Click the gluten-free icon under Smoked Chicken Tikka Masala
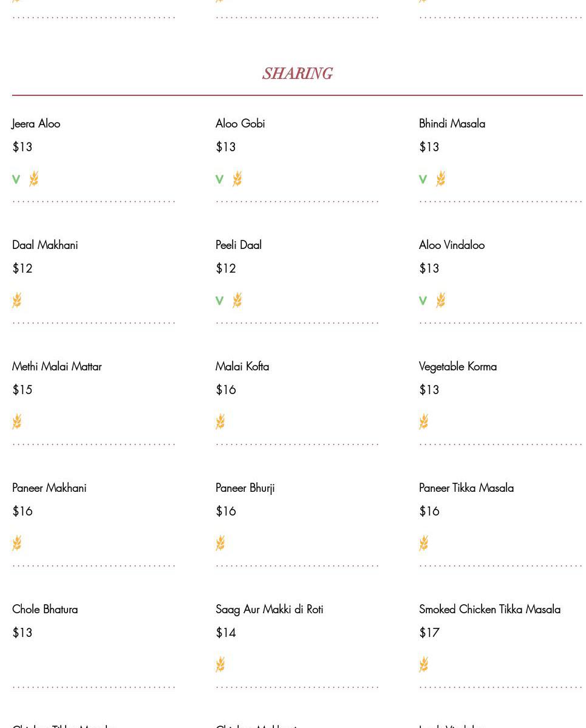This screenshot has height=728, width=586. (424, 664)
